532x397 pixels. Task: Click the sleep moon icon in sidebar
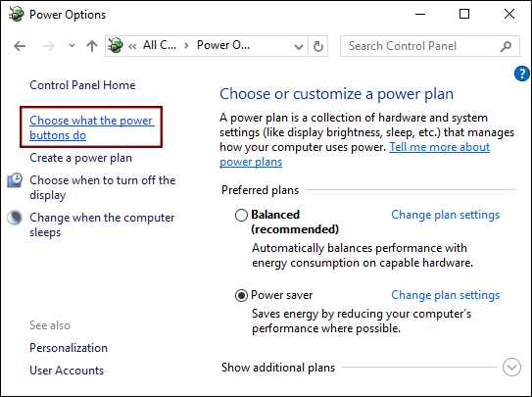(x=15, y=218)
